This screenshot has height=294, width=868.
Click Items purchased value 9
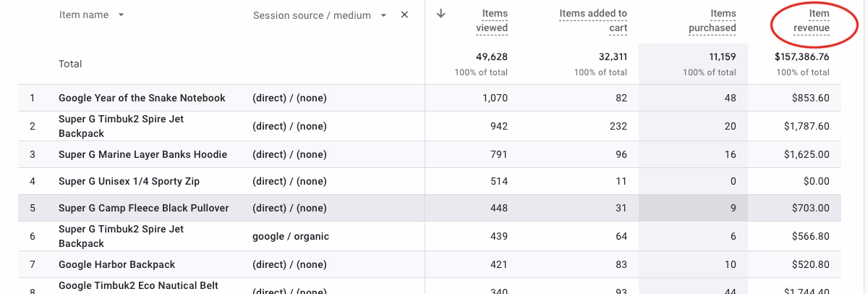click(x=733, y=208)
